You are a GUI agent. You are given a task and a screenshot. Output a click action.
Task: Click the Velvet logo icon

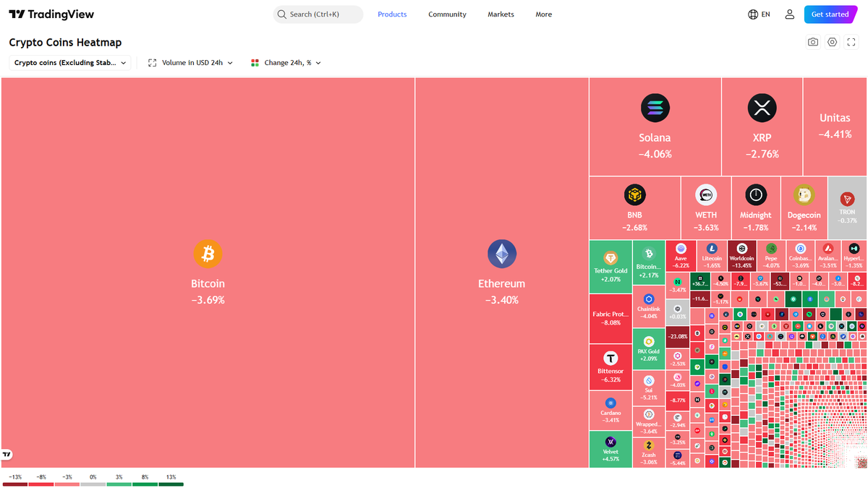click(x=610, y=442)
